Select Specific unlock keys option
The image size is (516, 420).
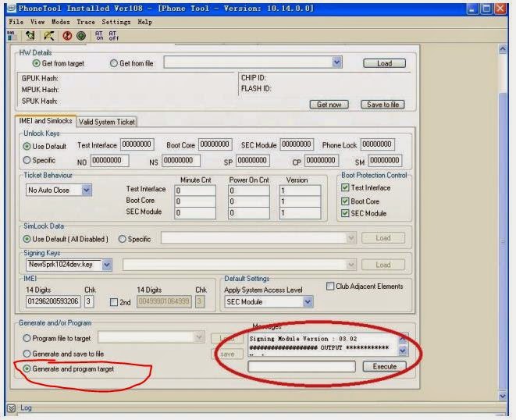click(27, 160)
